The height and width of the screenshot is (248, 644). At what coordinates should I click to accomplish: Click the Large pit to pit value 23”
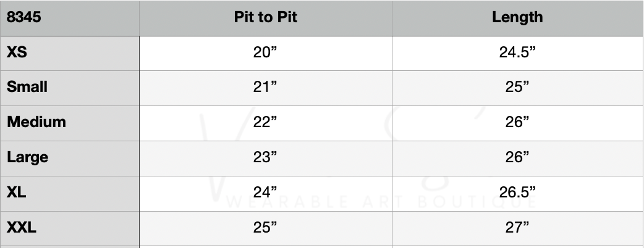(265, 157)
